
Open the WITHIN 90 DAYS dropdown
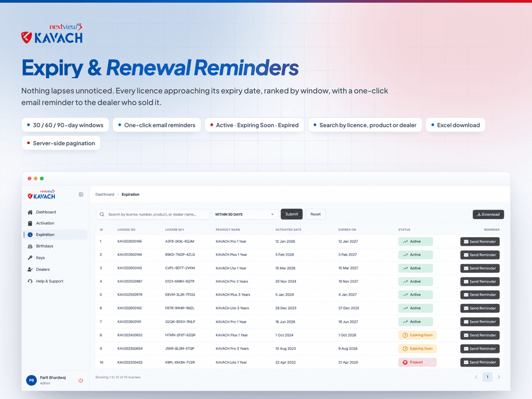245,214
